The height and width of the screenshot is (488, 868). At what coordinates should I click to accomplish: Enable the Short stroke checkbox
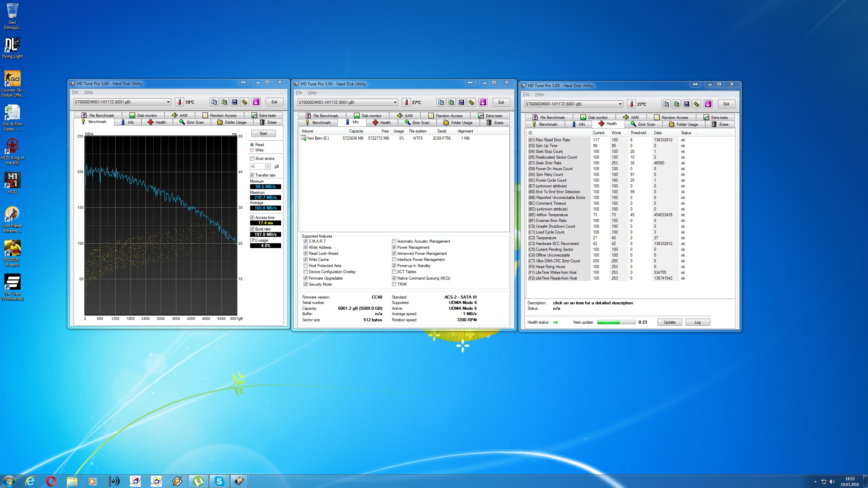tap(252, 159)
